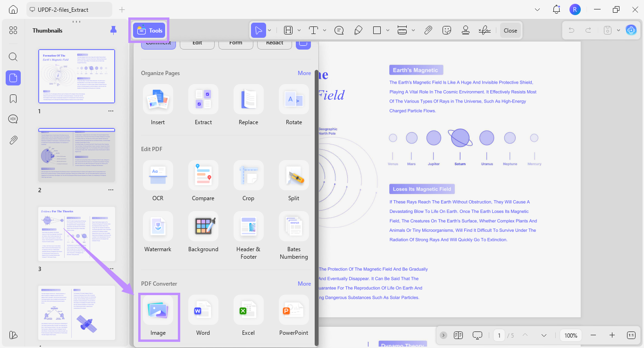Image resolution: width=644 pixels, height=348 pixels.
Task: Open the search panel in the sidebar
Action: coord(13,57)
